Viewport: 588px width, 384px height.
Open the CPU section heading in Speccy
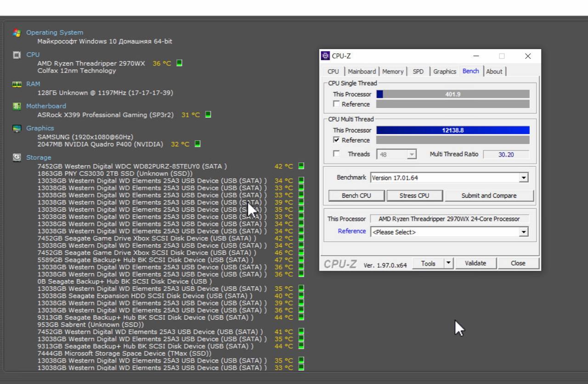(33, 55)
